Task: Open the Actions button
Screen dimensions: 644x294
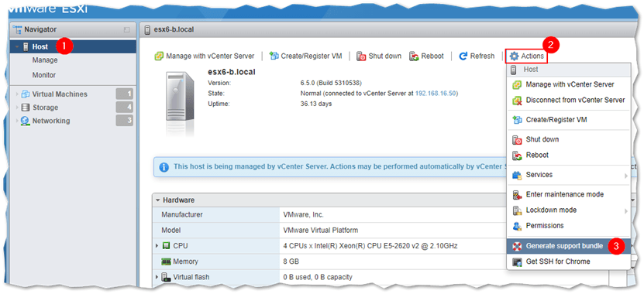Action: pos(526,56)
